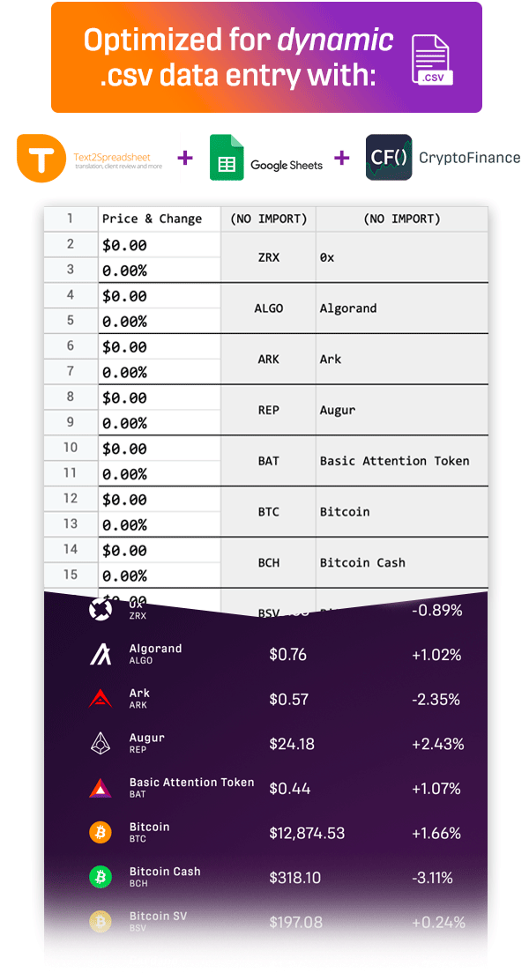Select the Basic Attention Token name cell
The height and width of the screenshot is (980, 529).
(x=402, y=461)
